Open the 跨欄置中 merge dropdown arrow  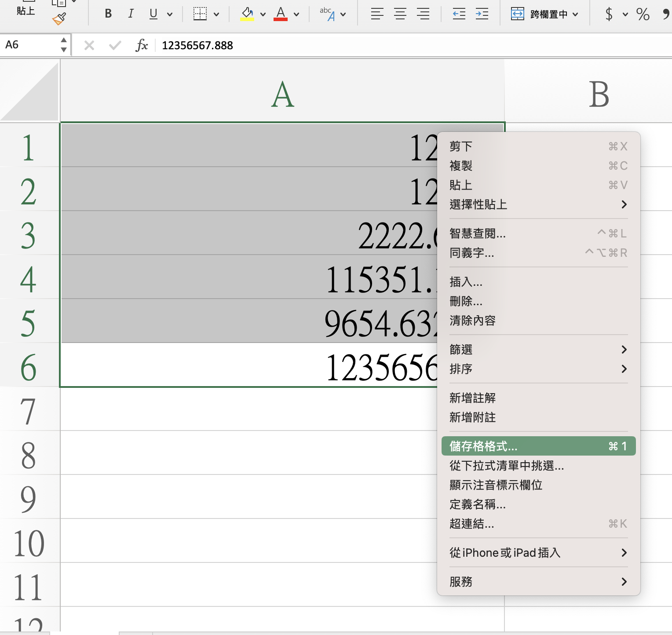(576, 15)
